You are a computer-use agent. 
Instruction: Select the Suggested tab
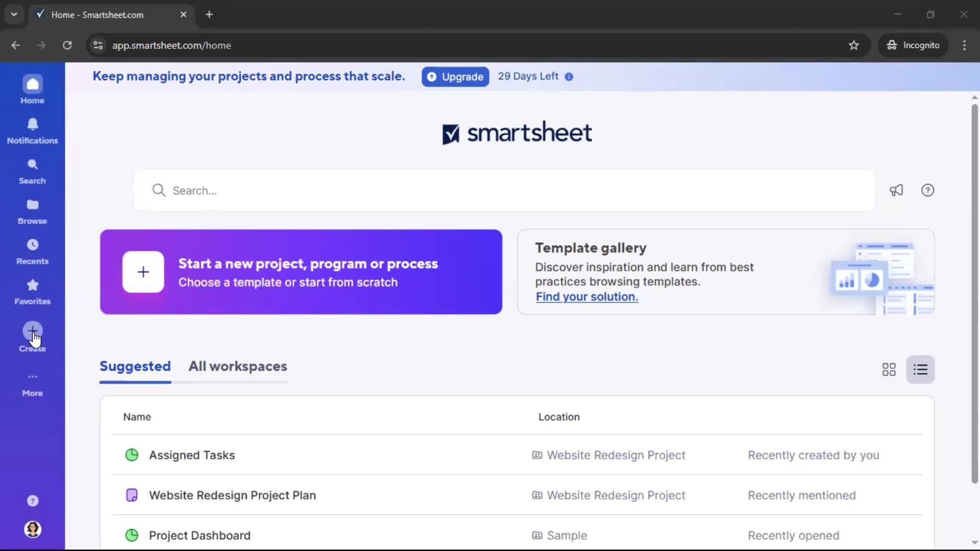[x=135, y=366]
